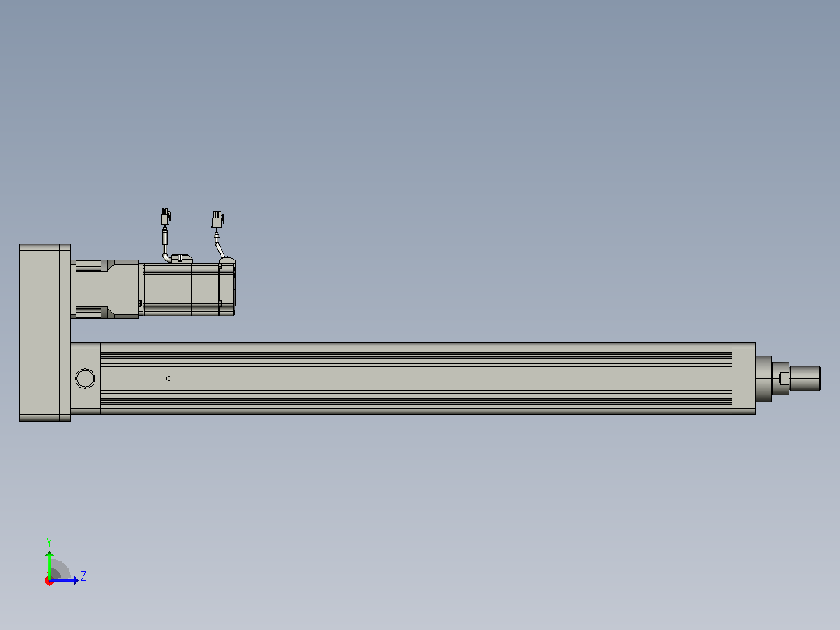Screen dimensions: 840x630
Task: Click the blue Z axis arrow of the triad
Action: point(65,580)
